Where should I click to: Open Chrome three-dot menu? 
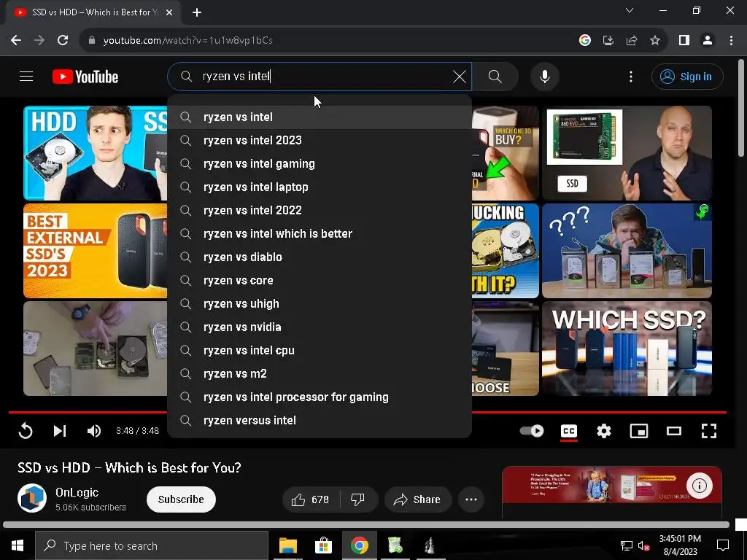tap(731, 41)
